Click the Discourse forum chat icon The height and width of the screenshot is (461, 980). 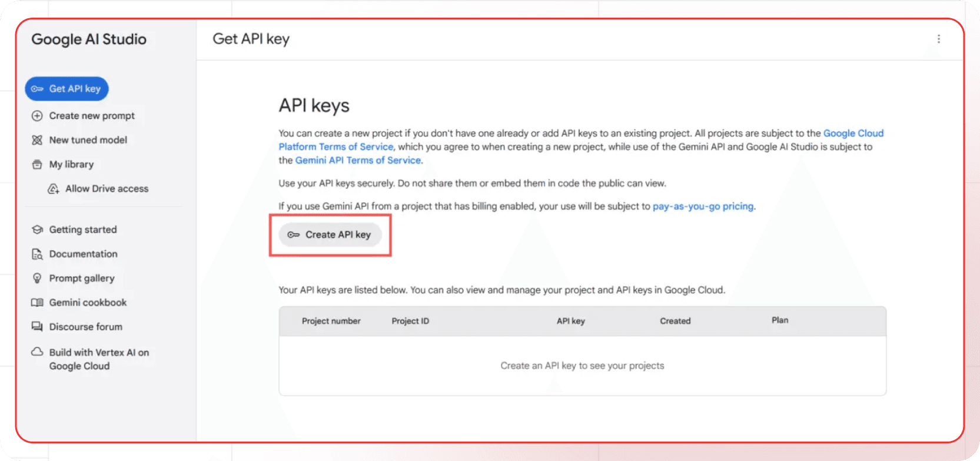[x=37, y=327]
